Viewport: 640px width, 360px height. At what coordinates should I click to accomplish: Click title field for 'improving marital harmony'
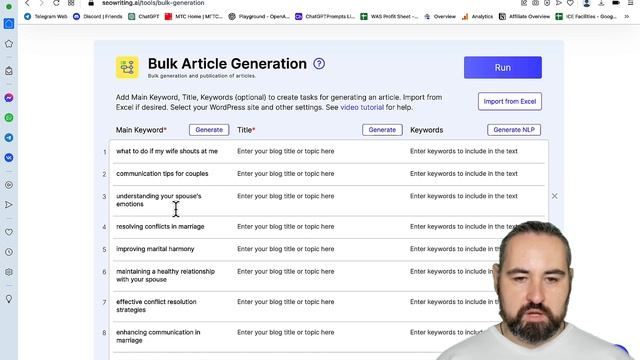click(x=320, y=249)
